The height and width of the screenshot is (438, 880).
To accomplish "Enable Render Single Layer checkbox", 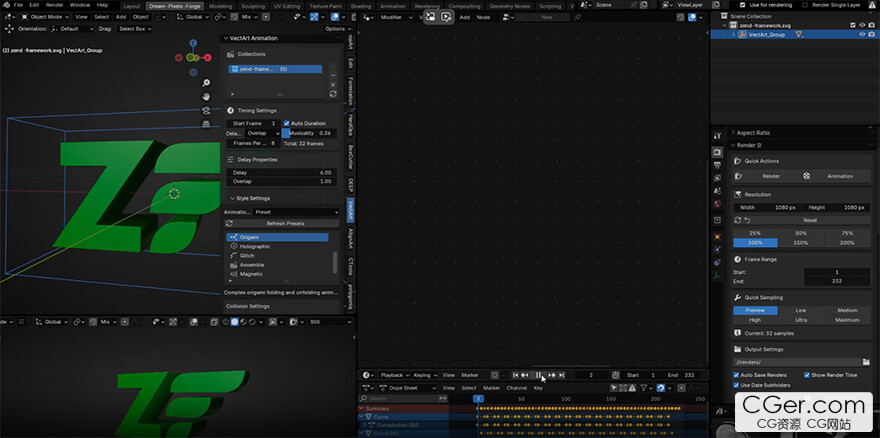I will [806, 5].
